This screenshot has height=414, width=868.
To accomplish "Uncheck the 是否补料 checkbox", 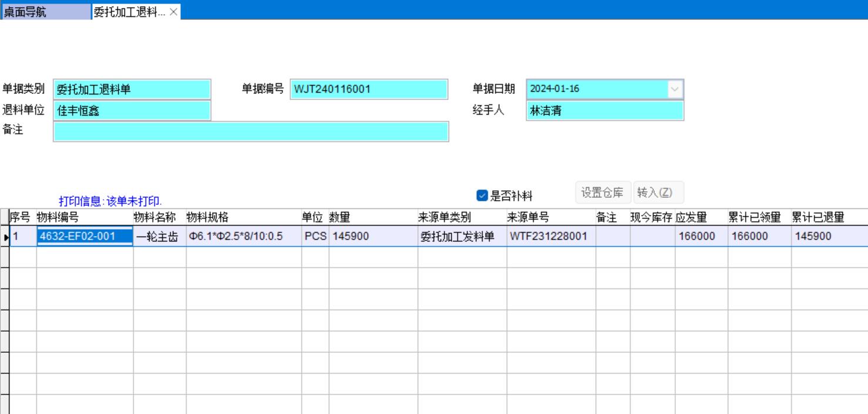I will [x=482, y=196].
